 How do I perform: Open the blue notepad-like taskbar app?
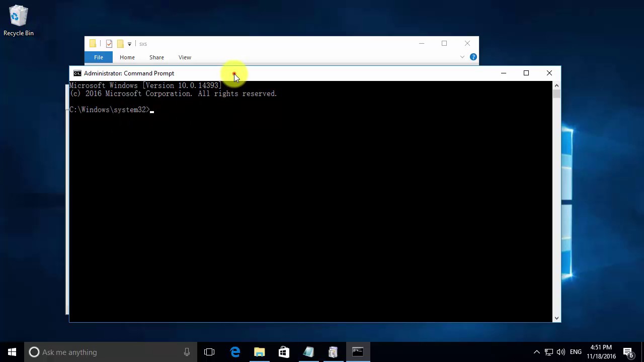point(308,352)
